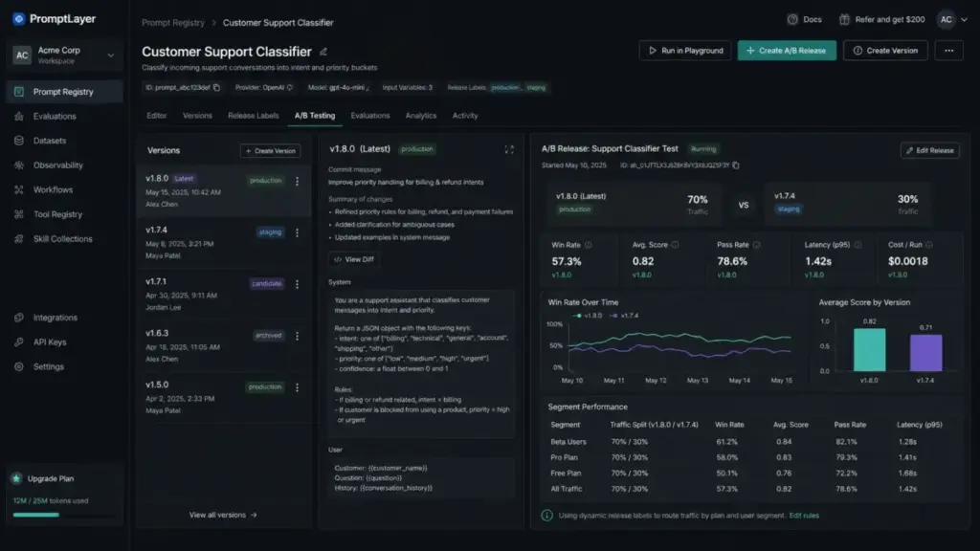
Task: Open the more options ellipsis button in header
Action: [x=948, y=51]
